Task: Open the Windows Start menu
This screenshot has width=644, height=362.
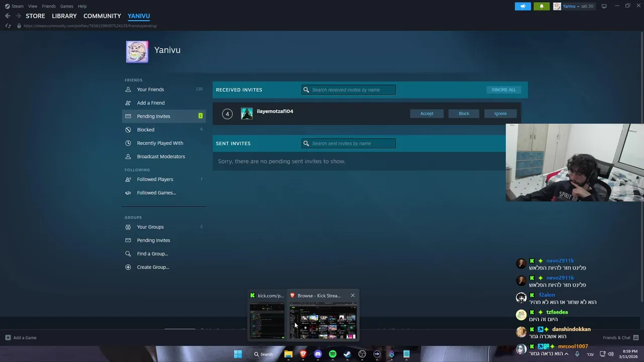Action: tap(237, 354)
